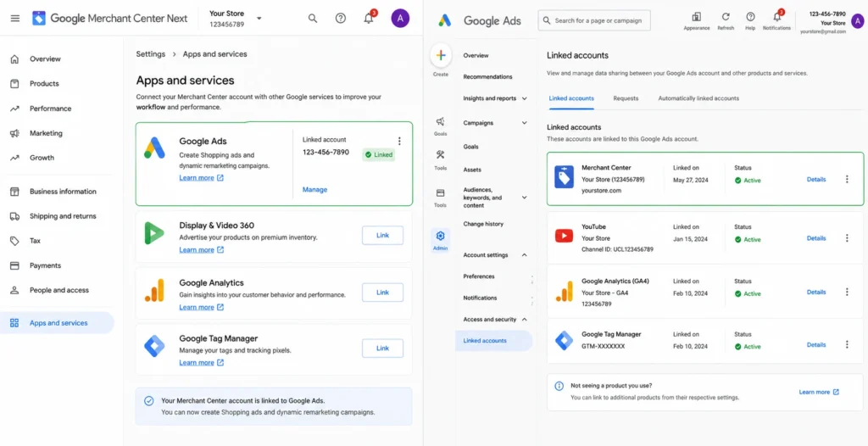Open Merchant Center notifications bell
The height and width of the screenshot is (446, 868).
[x=369, y=18]
